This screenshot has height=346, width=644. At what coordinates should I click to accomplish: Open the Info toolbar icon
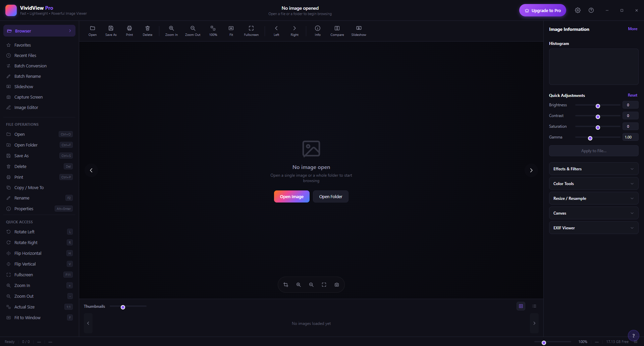pos(318,31)
